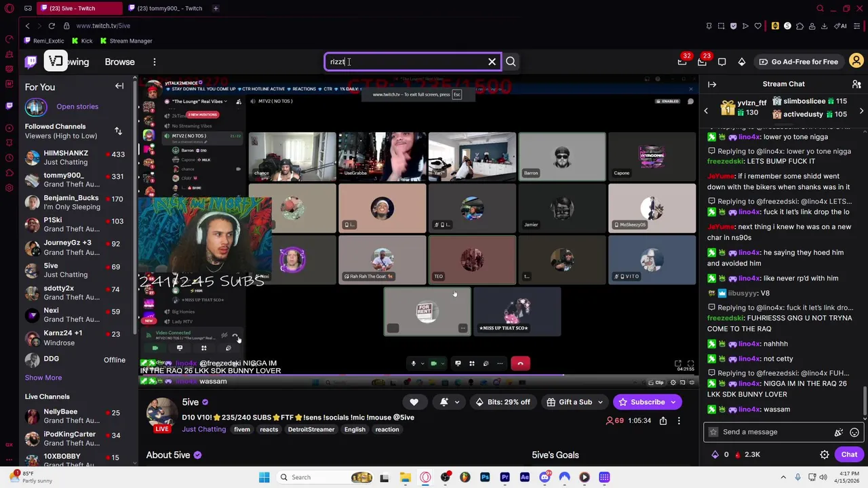
Task: Open the emote picker in chat
Action: [854, 432]
